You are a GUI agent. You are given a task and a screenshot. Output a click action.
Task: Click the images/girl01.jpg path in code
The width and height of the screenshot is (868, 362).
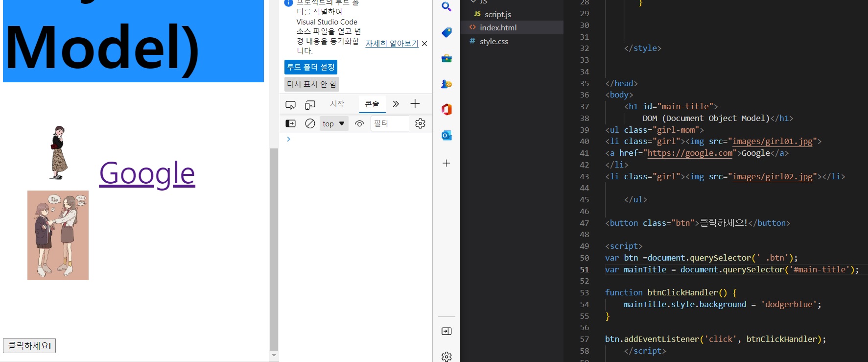click(x=773, y=142)
